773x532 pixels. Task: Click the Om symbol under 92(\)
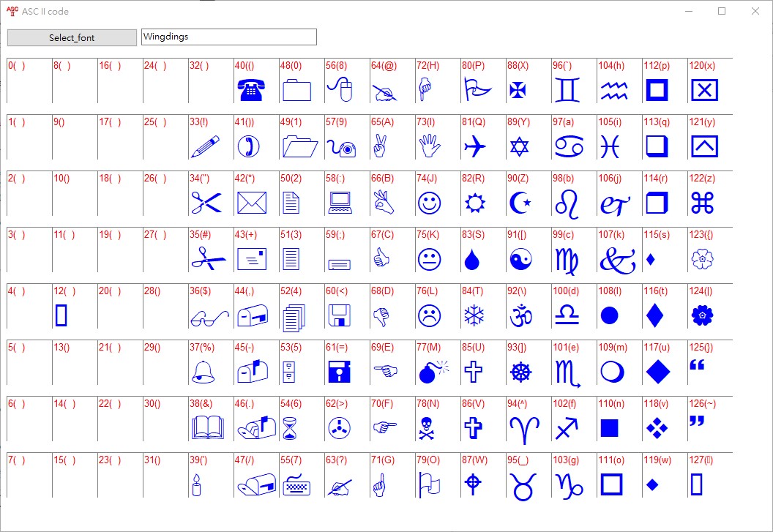(521, 315)
